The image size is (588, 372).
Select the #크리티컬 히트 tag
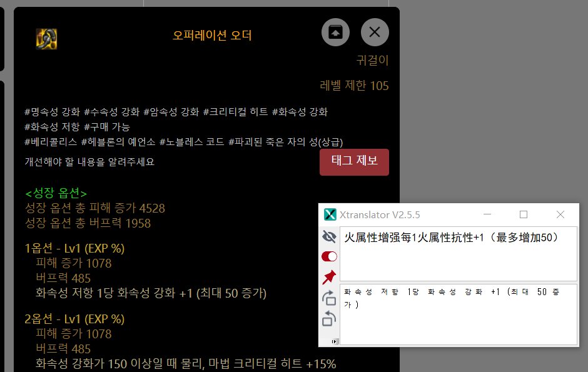[x=235, y=112]
